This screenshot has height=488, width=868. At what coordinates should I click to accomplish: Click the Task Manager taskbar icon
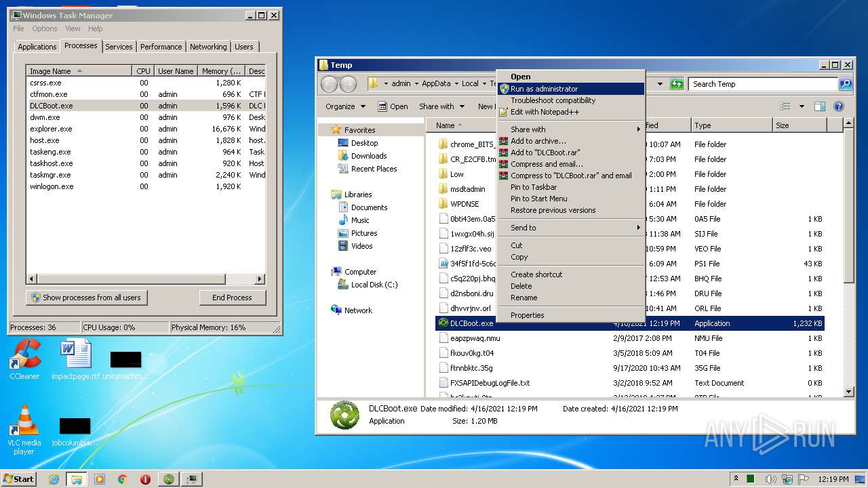(x=193, y=479)
